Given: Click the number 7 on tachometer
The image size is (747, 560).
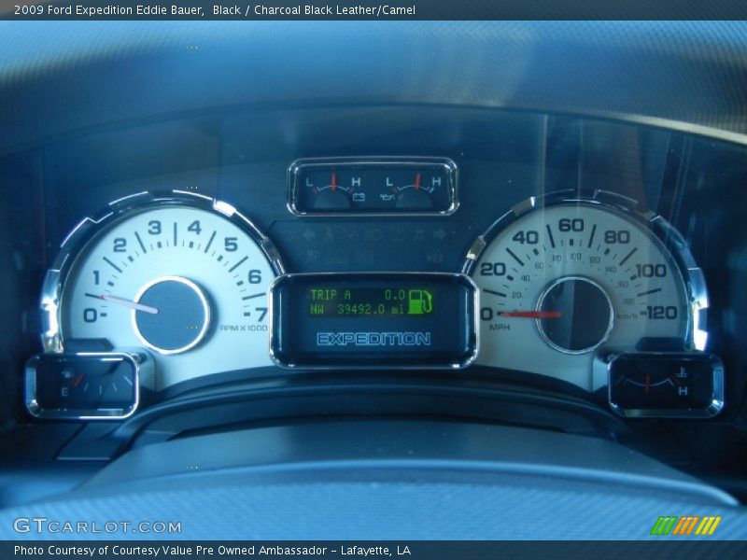Looking at the screenshot, I should (261, 315).
